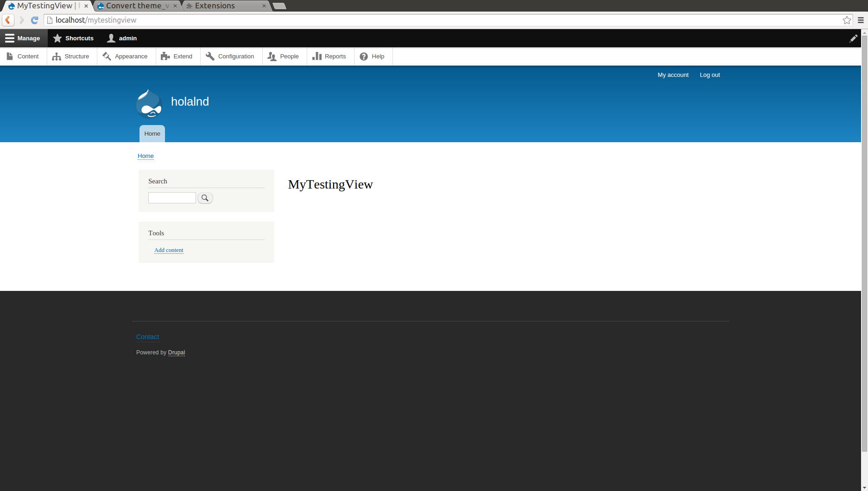868x491 pixels.
Task: Open the browser hamburger menu
Action: pos(860,20)
